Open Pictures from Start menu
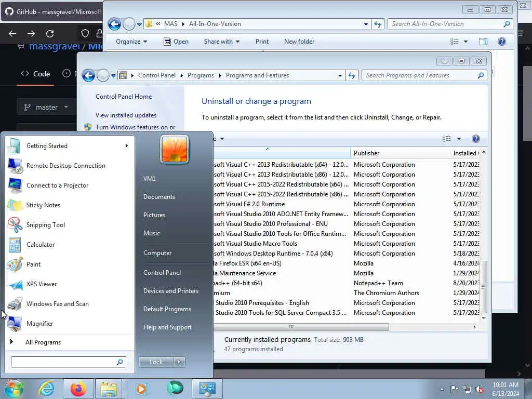The image size is (532, 399). [x=154, y=215]
